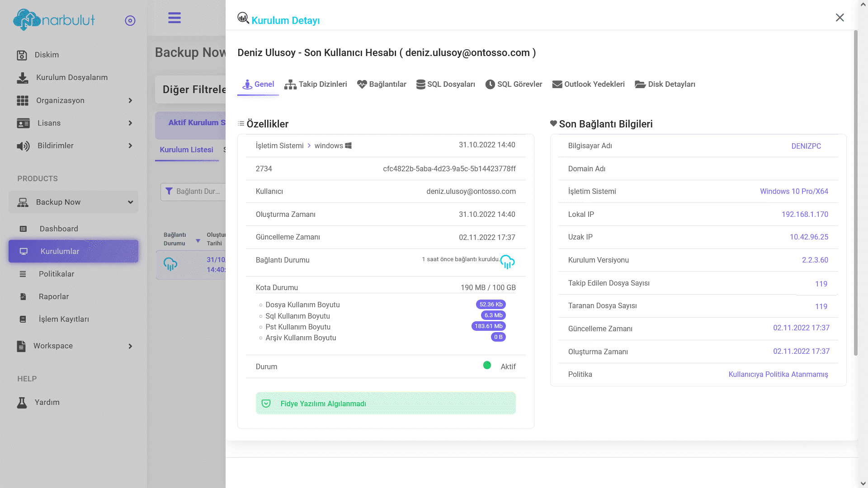Screen dimensions: 868x488
Task: Click the Bağlantı Durumu filter field
Action: [193, 192]
